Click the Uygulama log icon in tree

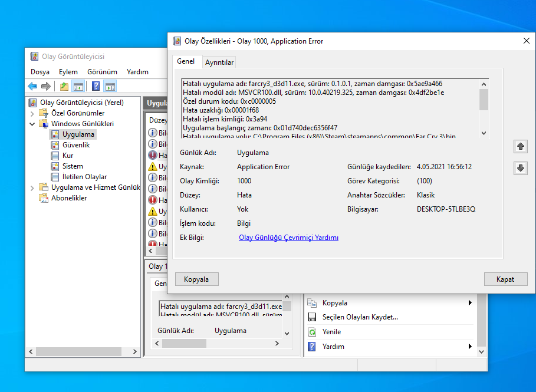pos(55,134)
